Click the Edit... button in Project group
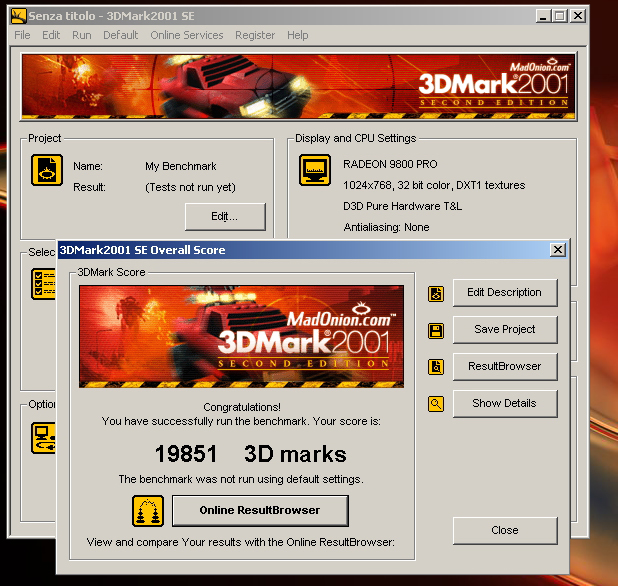 (225, 216)
